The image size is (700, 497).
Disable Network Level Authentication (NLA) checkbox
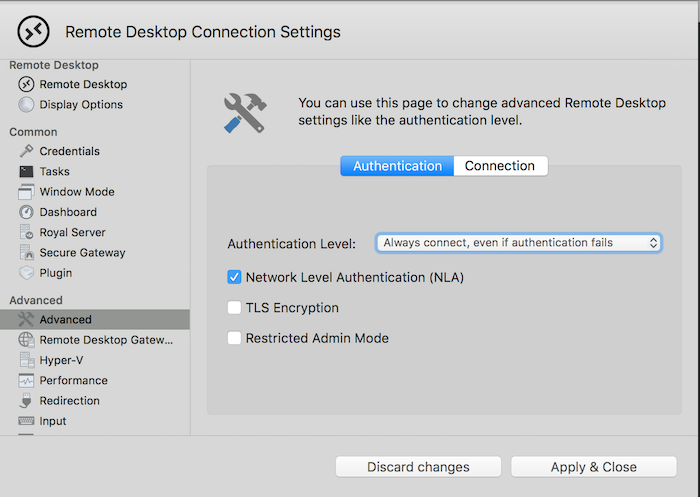point(235,277)
